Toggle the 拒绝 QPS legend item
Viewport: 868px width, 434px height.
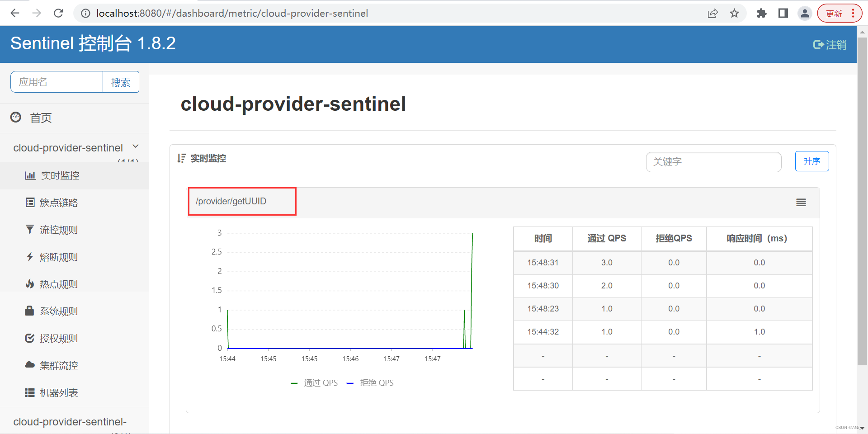[370, 383]
